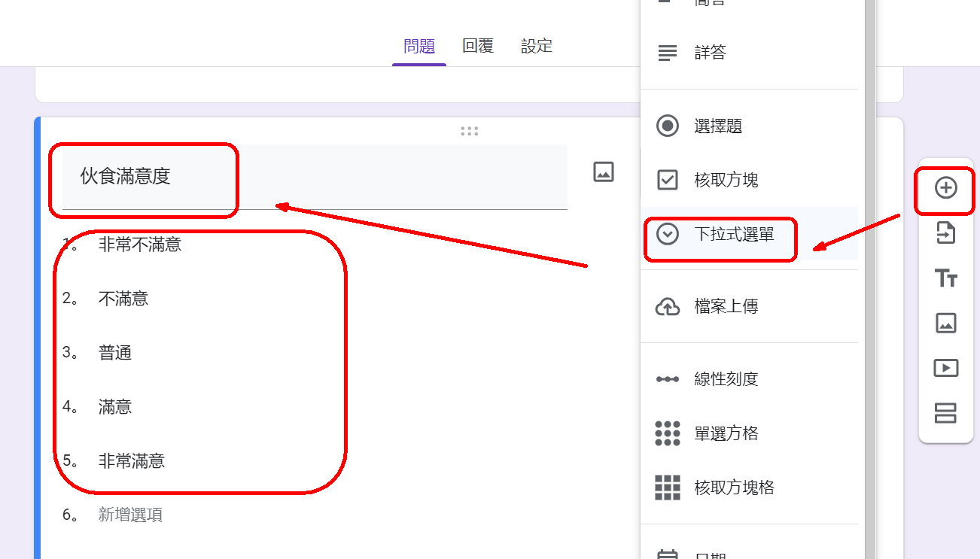Select 核取方塊格 grid option
Viewport: 980px width, 559px height.
[734, 488]
